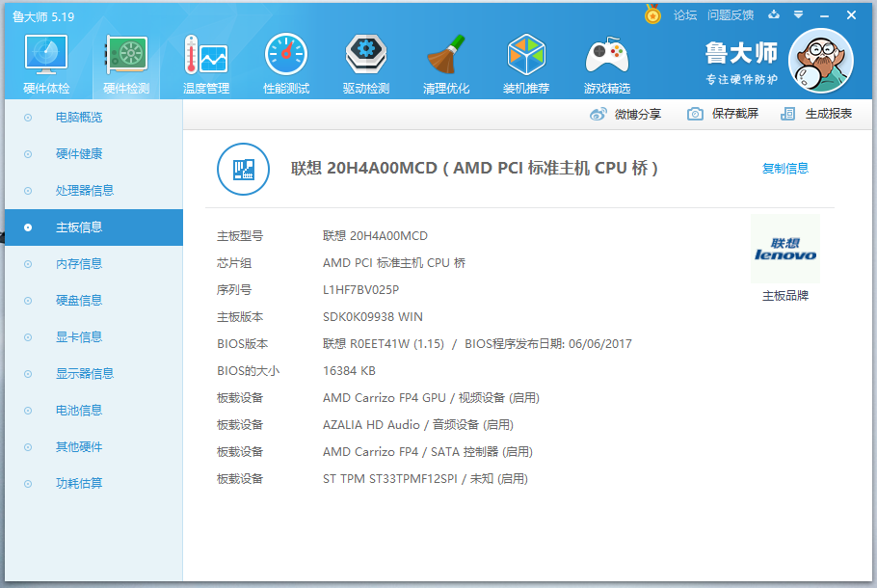Click AMD Carrizo FP4 GPU device row
The height and width of the screenshot is (588, 877).
[x=431, y=398]
